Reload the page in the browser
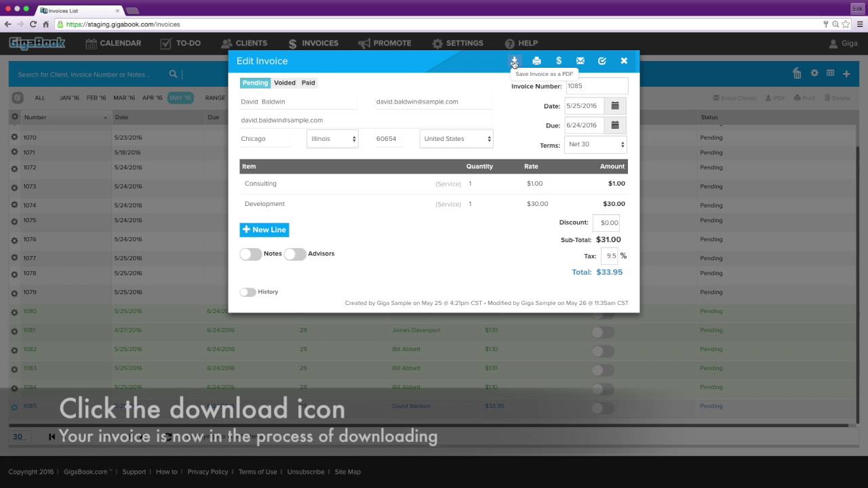Screen dimensions: 868x488 [33, 24]
